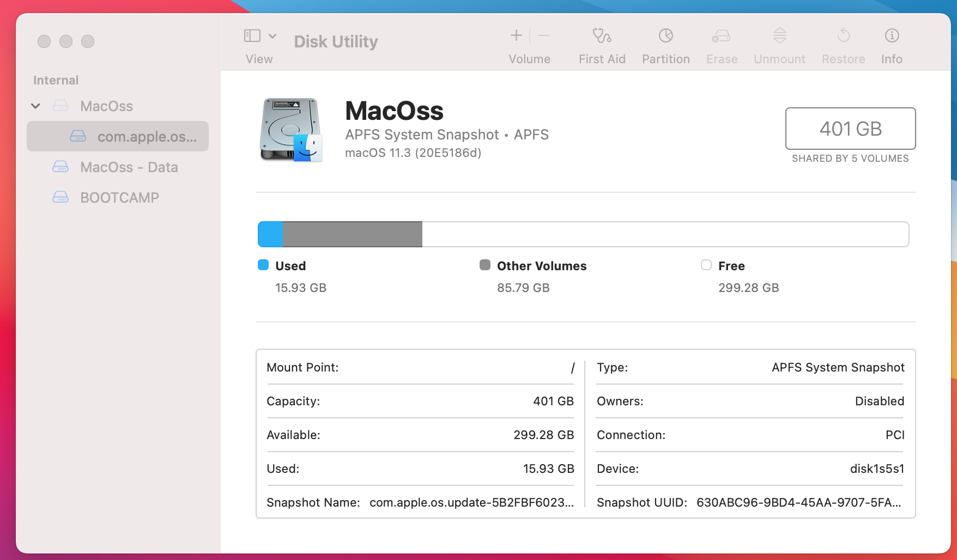The height and width of the screenshot is (560, 957).
Task: Click the Owners Disabled value
Action: pyautogui.click(x=880, y=401)
